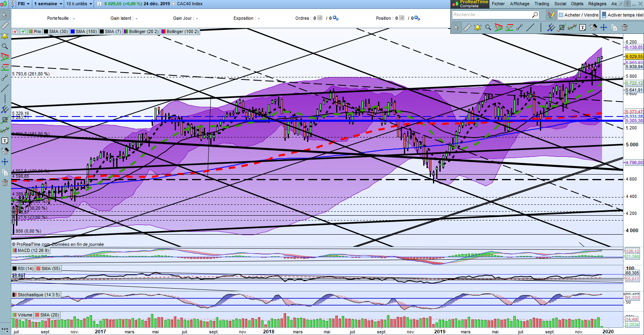Click the red down-arrow indicator icon

click(15, 31)
